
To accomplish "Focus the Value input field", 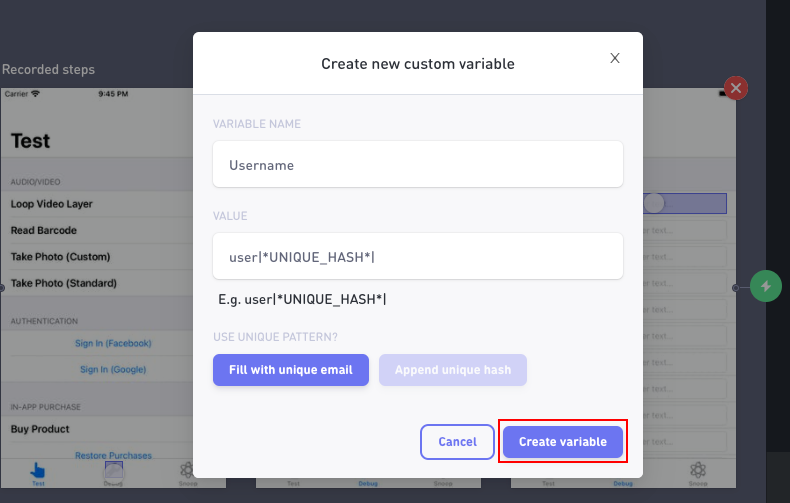I will [418, 256].
